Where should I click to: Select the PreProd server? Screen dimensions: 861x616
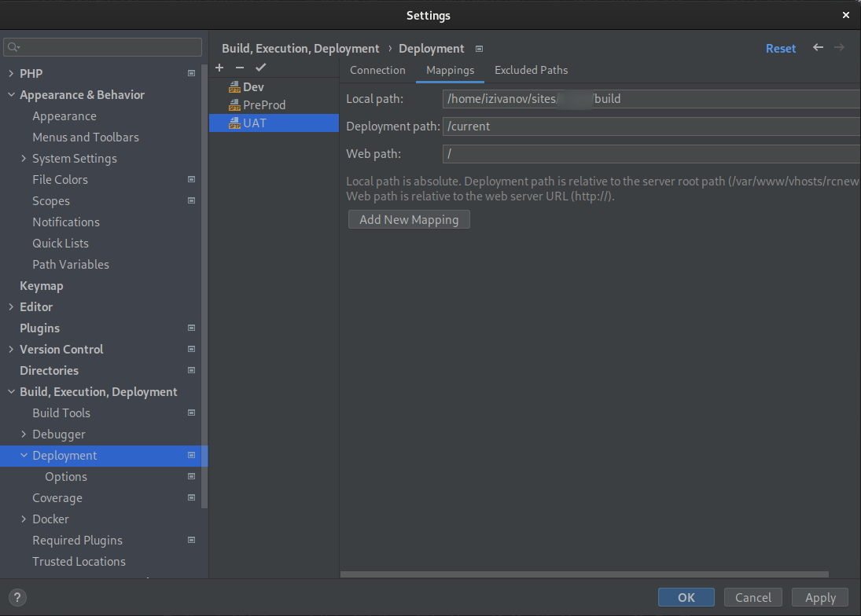pyautogui.click(x=274, y=104)
